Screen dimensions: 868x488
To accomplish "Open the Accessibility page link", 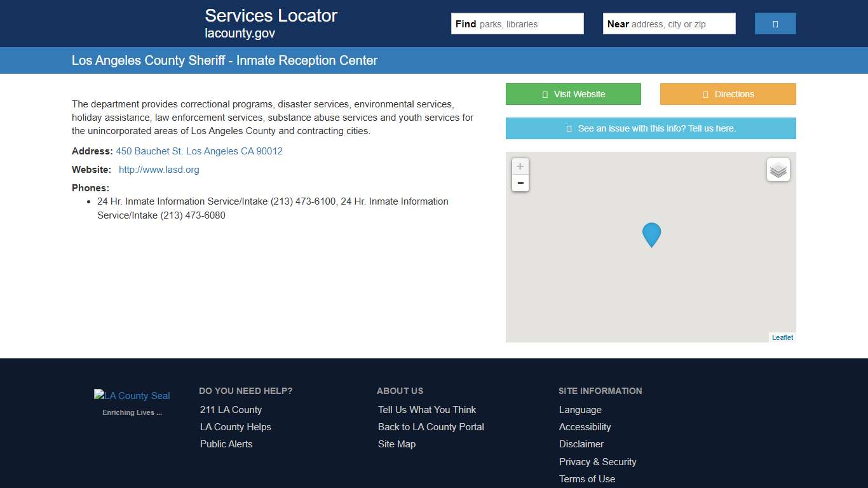I will [x=585, y=427].
